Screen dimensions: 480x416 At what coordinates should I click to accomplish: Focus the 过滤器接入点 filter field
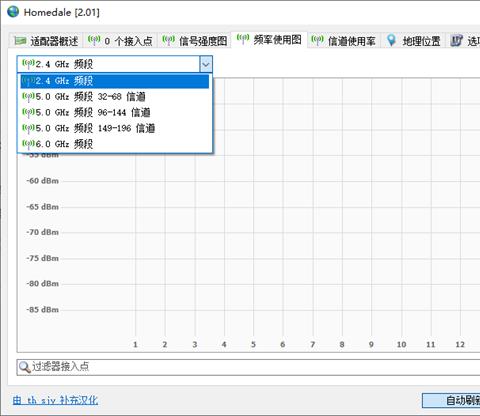click(248, 367)
